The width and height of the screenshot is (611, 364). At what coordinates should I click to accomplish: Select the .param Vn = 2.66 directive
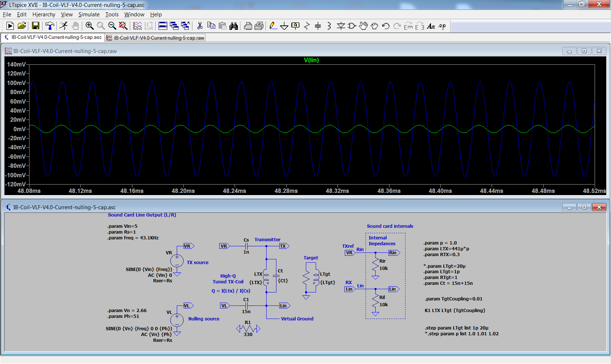point(127,311)
